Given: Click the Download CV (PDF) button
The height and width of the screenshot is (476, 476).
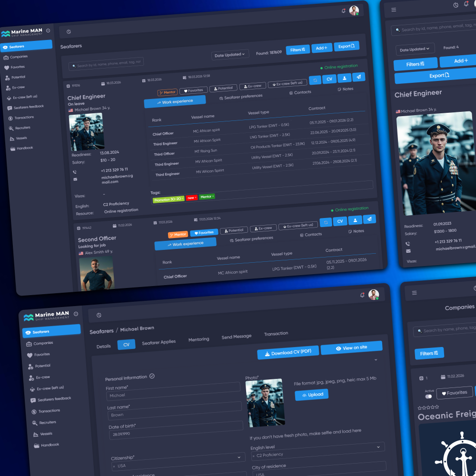Looking at the screenshot, I should pyautogui.click(x=288, y=352).
